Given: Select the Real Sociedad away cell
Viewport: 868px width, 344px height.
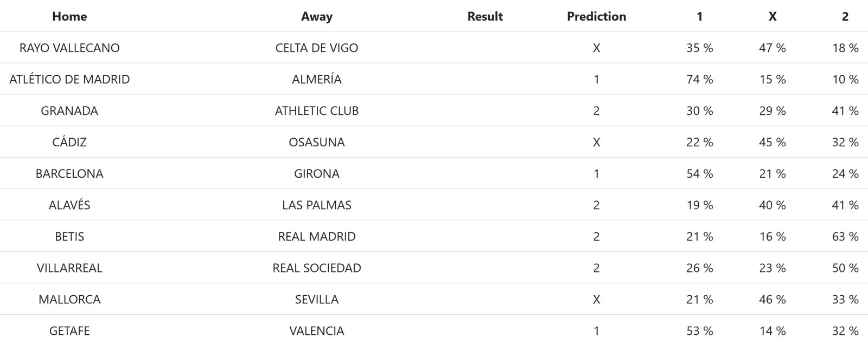Looking at the screenshot, I should click(x=316, y=268).
